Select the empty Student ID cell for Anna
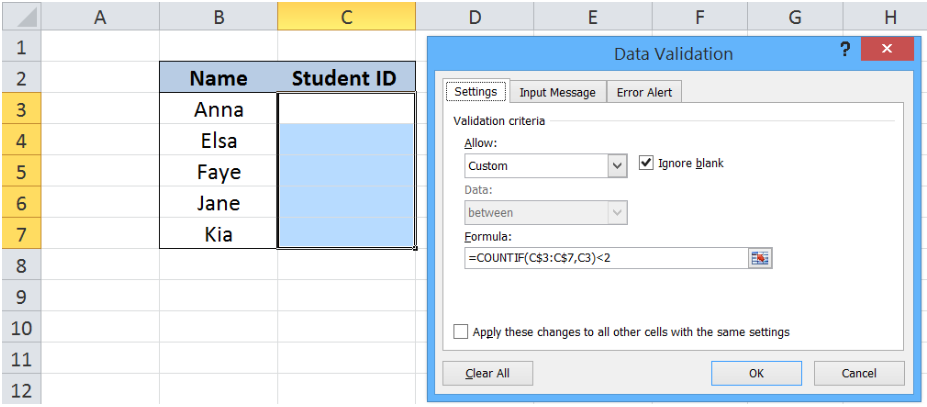The width and height of the screenshot is (927, 407). tap(346, 109)
